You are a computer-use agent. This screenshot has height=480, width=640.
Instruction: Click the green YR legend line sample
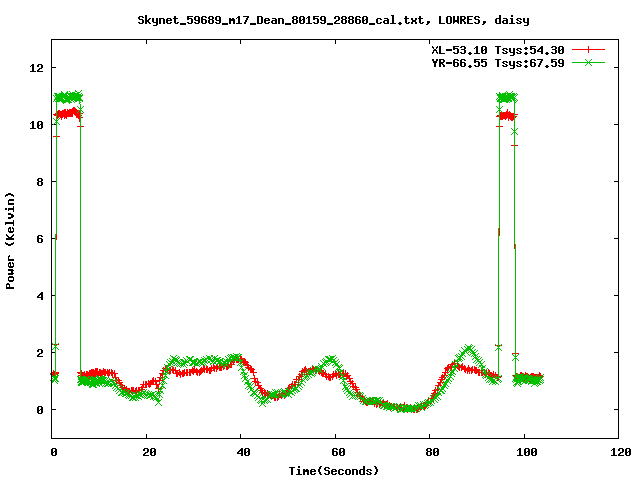point(588,62)
